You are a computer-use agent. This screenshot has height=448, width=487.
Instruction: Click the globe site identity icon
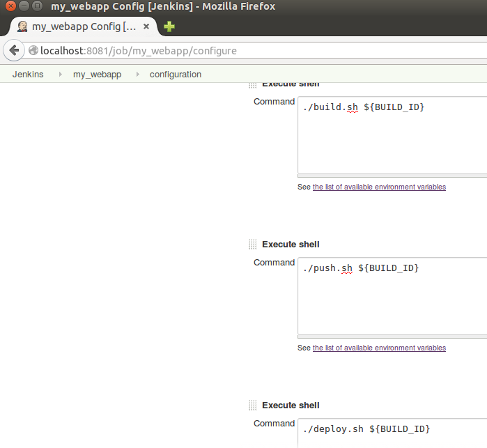pyautogui.click(x=33, y=50)
